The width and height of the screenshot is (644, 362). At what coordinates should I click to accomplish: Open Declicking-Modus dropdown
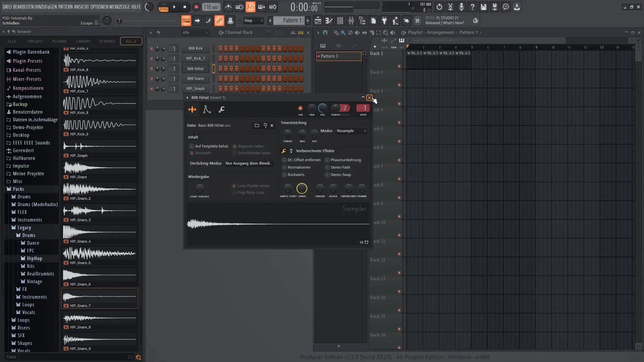249,163
